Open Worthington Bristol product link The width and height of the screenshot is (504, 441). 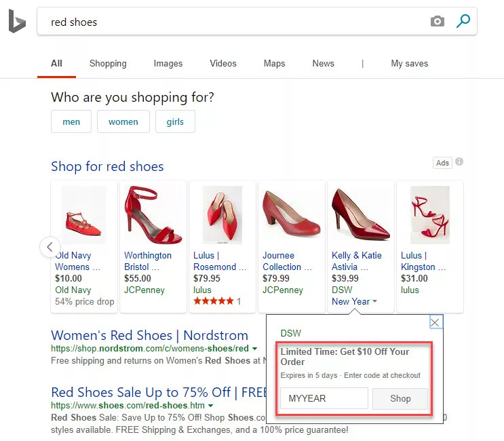(x=148, y=261)
